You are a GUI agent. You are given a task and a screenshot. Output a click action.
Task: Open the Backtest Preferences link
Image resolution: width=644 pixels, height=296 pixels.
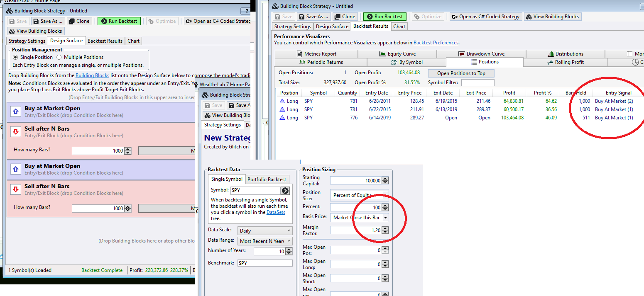click(436, 43)
